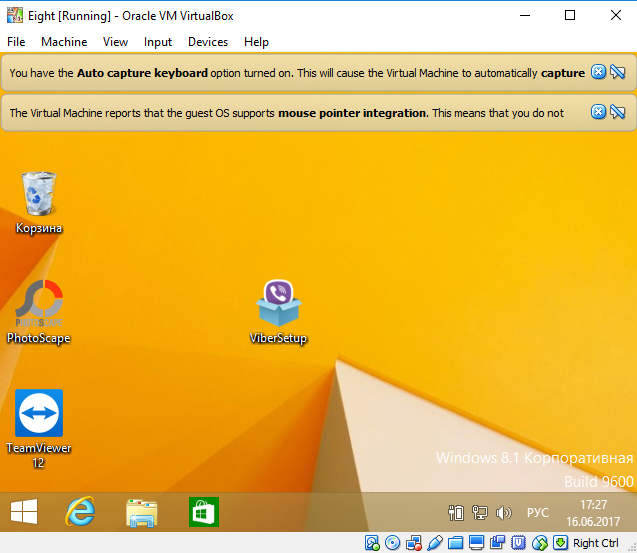
Task: Click the keyboard capture arrow icon
Action: point(561,543)
